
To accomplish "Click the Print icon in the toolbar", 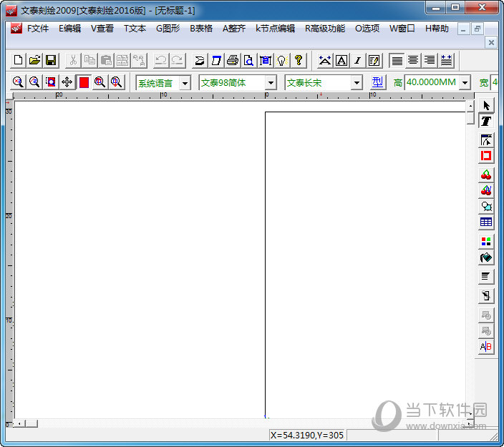I will coord(232,60).
